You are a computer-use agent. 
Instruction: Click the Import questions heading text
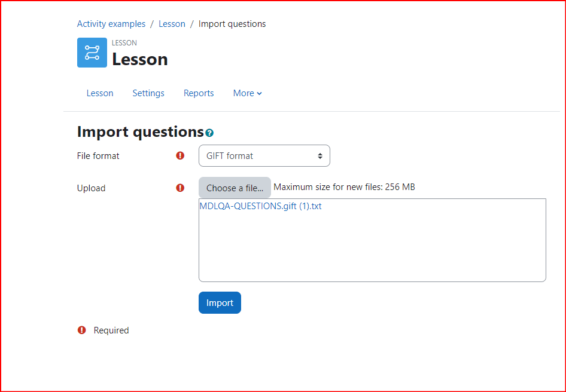(x=141, y=131)
